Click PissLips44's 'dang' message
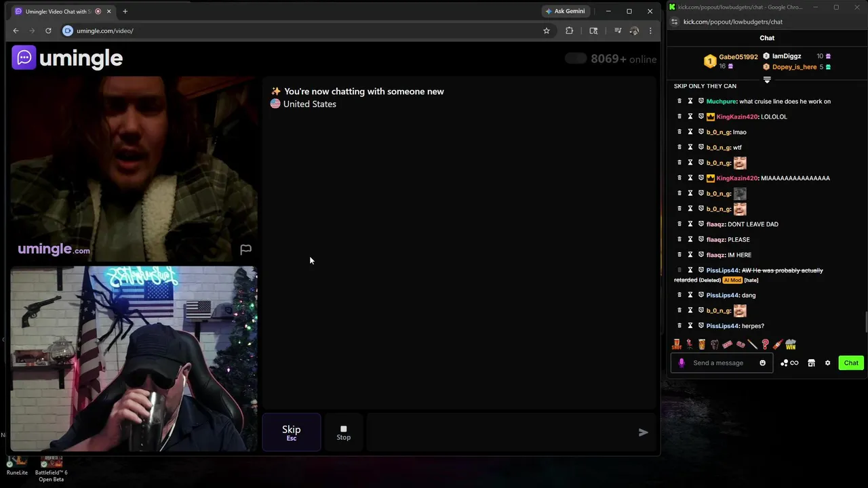 (x=749, y=295)
